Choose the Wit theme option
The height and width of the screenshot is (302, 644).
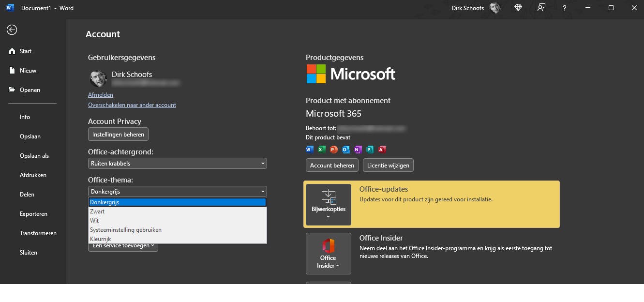pyautogui.click(x=178, y=221)
